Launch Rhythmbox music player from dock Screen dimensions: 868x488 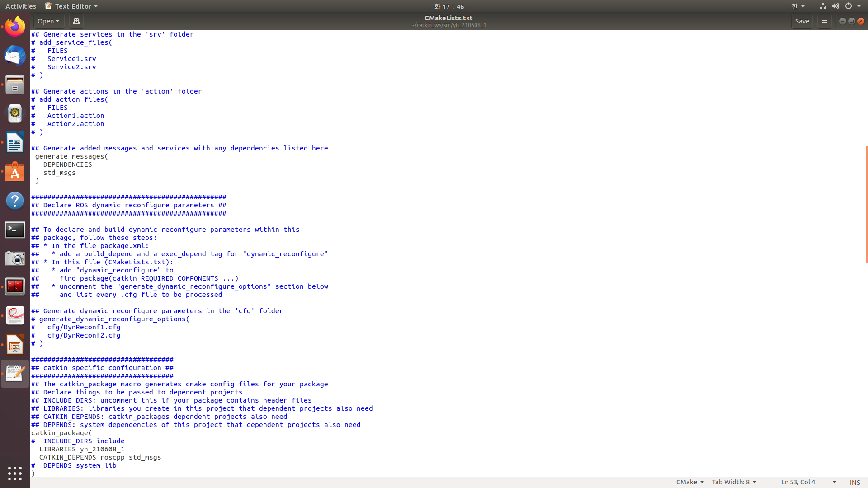[15, 113]
